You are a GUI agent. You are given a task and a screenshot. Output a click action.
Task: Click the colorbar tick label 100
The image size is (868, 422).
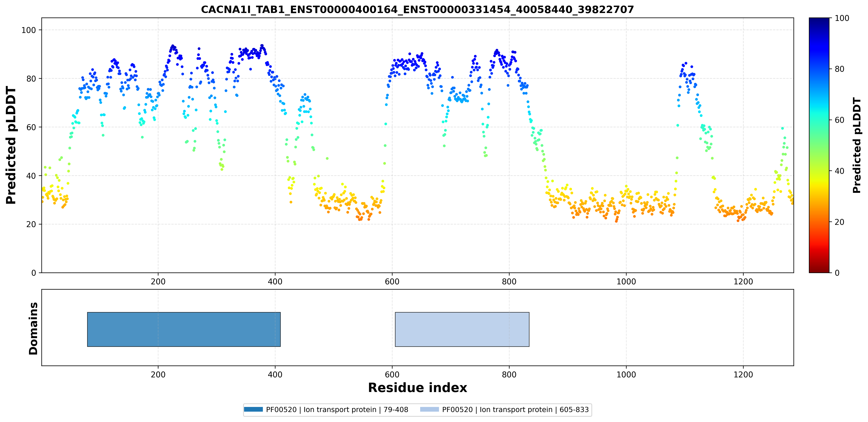point(842,18)
